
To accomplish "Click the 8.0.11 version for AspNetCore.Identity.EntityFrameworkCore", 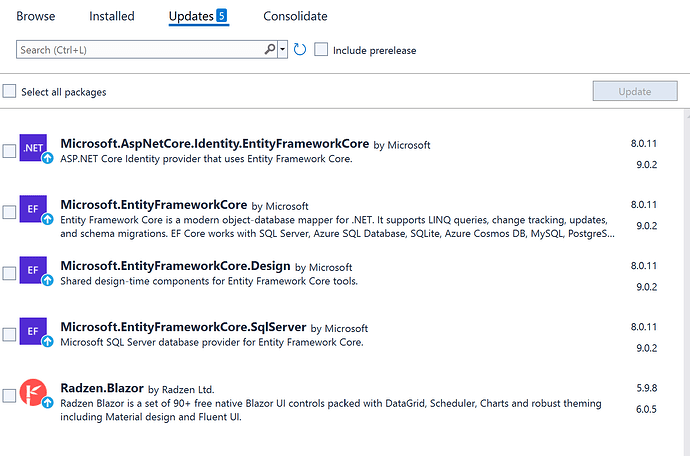I will click(x=643, y=143).
